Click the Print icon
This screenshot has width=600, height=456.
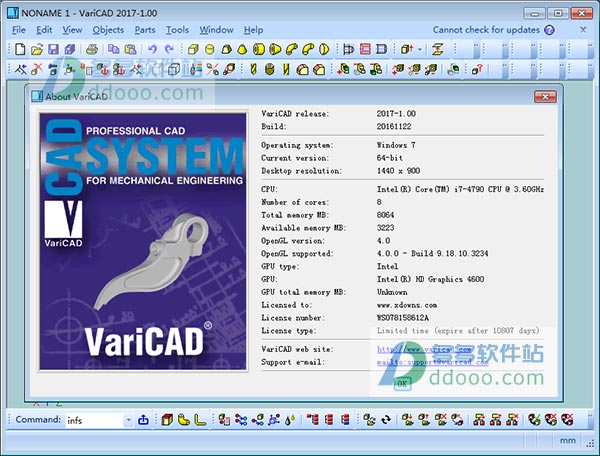(92, 49)
